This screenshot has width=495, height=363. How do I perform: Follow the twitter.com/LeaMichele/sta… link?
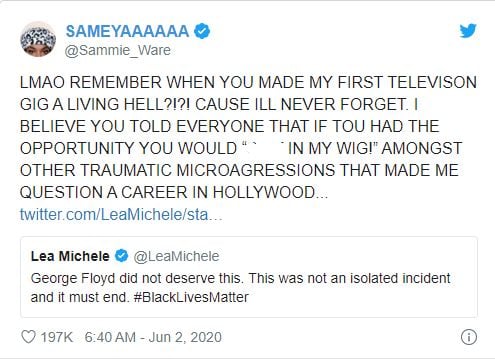(121, 214)
